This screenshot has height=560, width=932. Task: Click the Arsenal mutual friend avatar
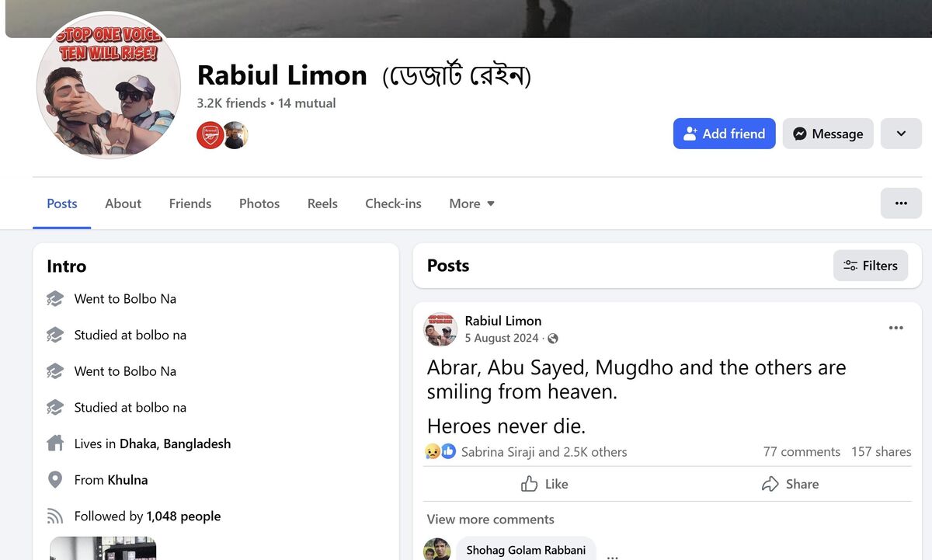(x=210, y=135)
